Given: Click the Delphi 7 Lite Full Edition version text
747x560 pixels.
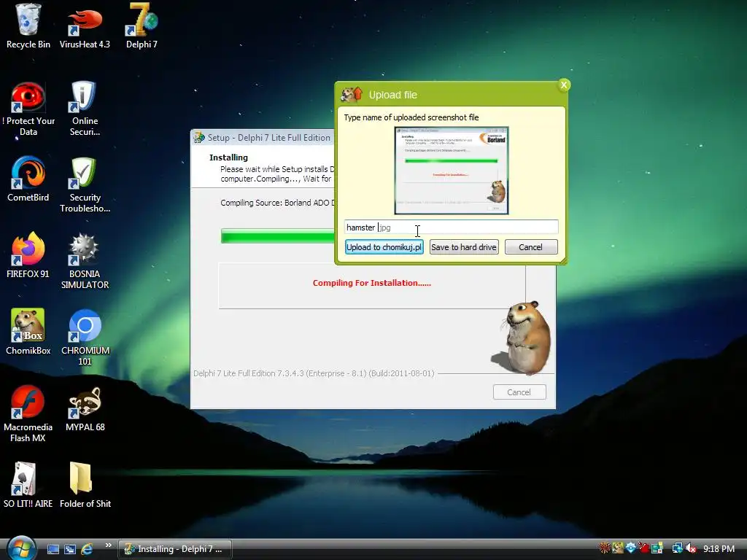Looking at the screenshot, I should pos(314,373).
